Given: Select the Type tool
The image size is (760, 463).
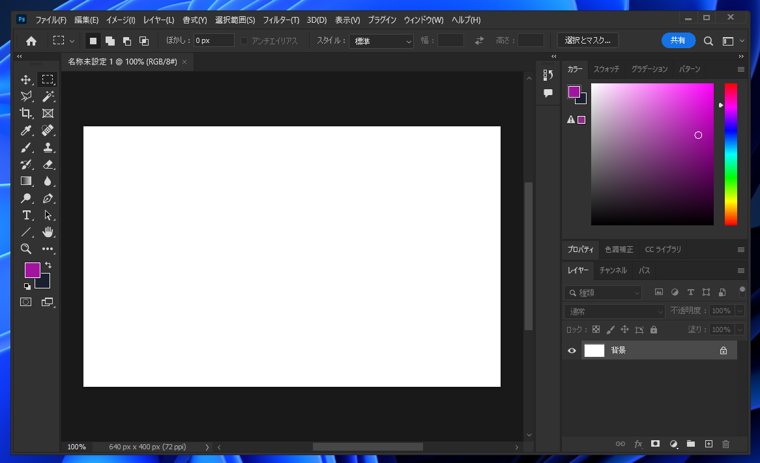Looking at the screenshot, I should [x=26, y=215].
